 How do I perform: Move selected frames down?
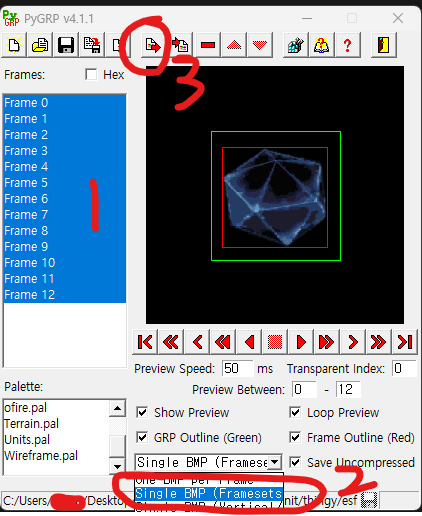(x=260, y=45)
